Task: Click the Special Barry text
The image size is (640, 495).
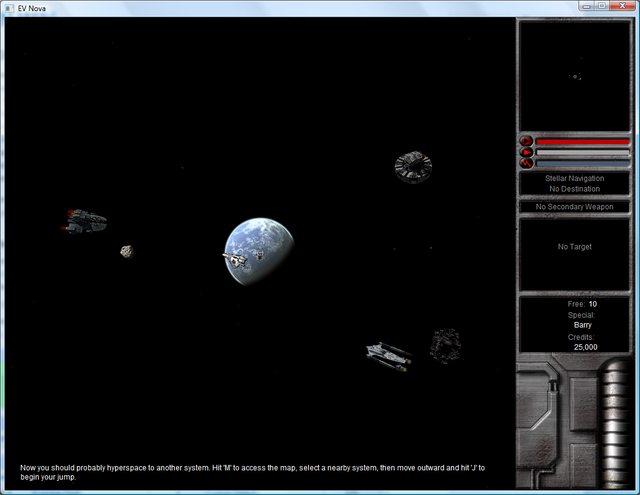Action: pyautogui.click(x=582, y=325)
